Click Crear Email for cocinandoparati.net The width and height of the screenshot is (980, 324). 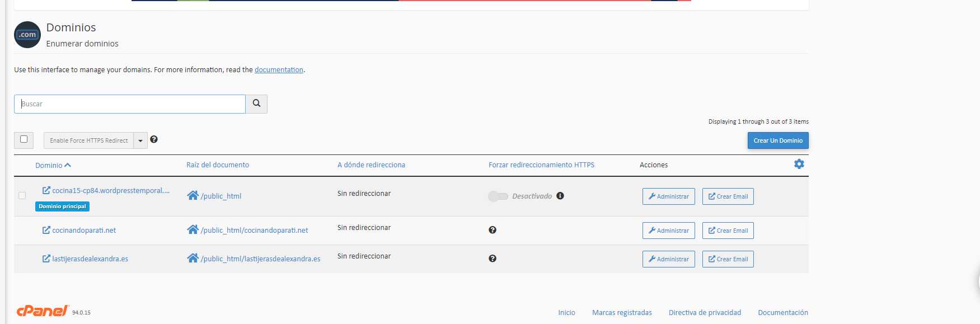pos(728,231)
